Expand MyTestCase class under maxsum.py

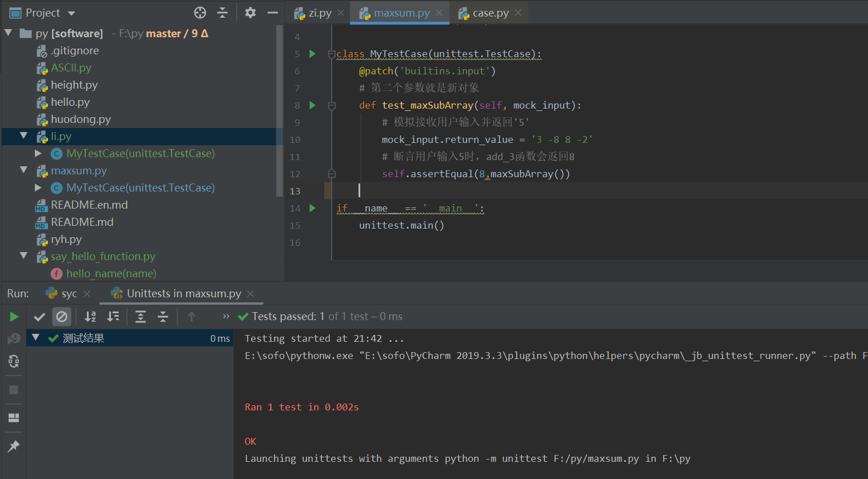click(x=38, y=187)
